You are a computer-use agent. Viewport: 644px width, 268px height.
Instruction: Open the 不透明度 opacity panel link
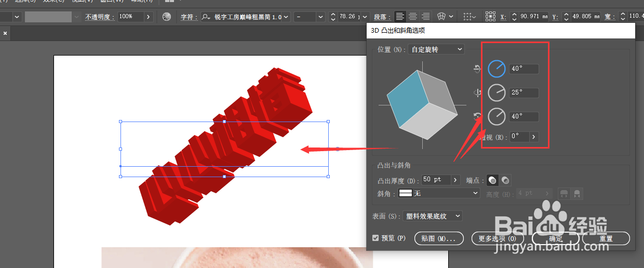tap(100, 17)
